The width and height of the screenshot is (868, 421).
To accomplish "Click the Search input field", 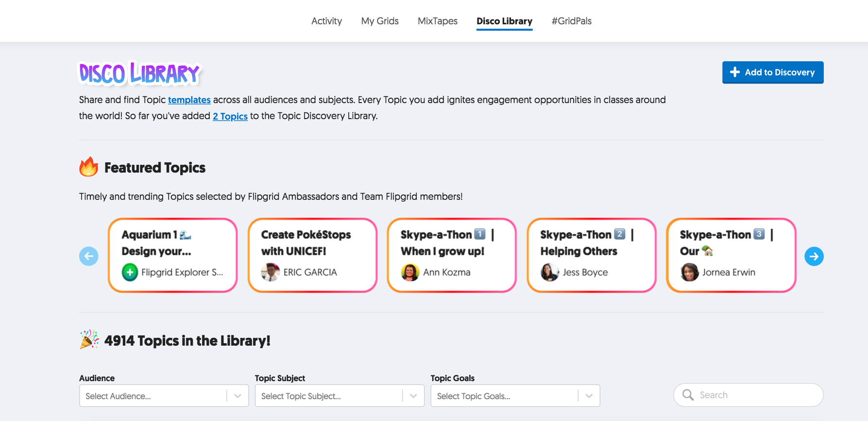I will pos(749,395).
